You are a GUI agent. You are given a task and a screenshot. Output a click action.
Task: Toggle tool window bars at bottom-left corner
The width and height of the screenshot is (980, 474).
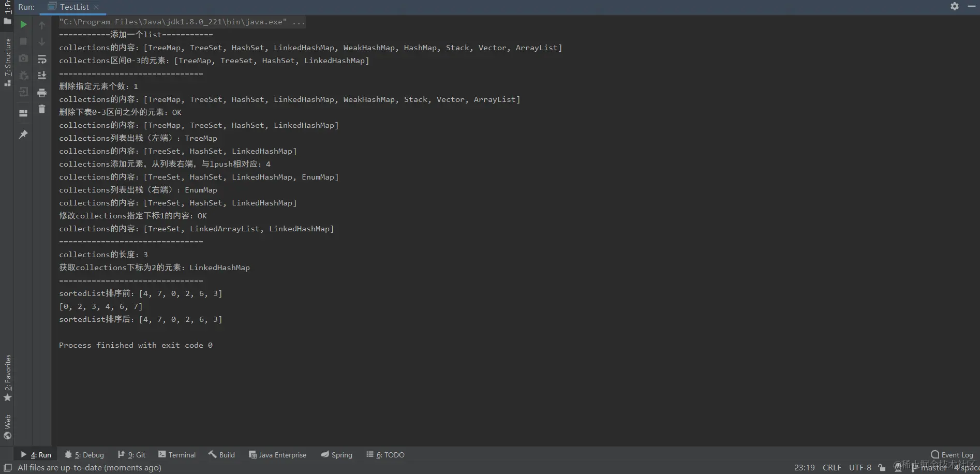tap(7, 468)
